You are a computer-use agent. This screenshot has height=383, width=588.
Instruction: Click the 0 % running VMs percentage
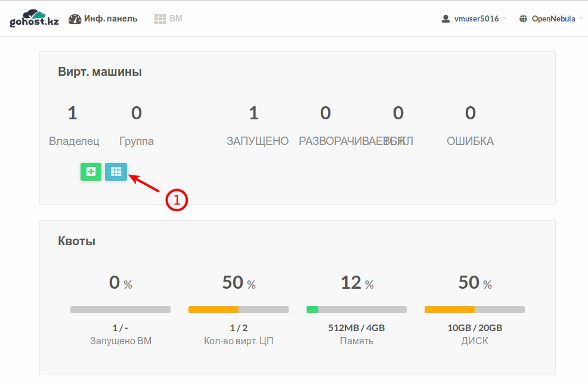pos(120,282)
